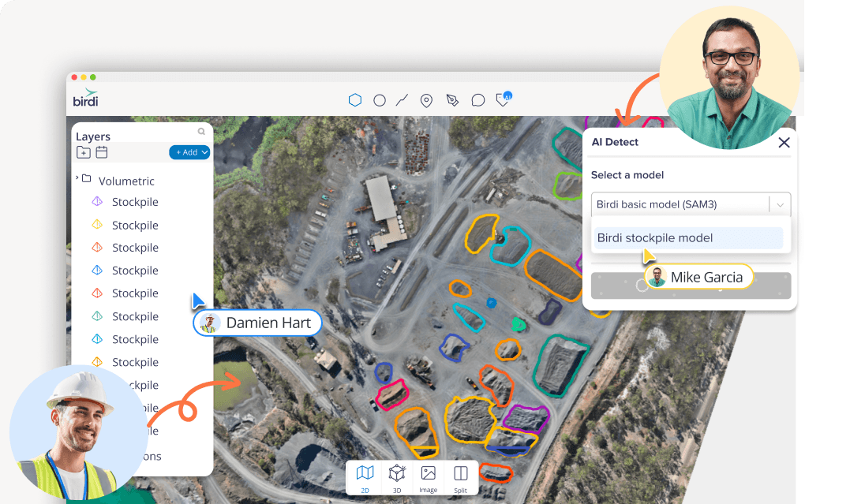Choose the line measurement tool
Viewport: 850px width, 504px height.
[x=402, y=100]
